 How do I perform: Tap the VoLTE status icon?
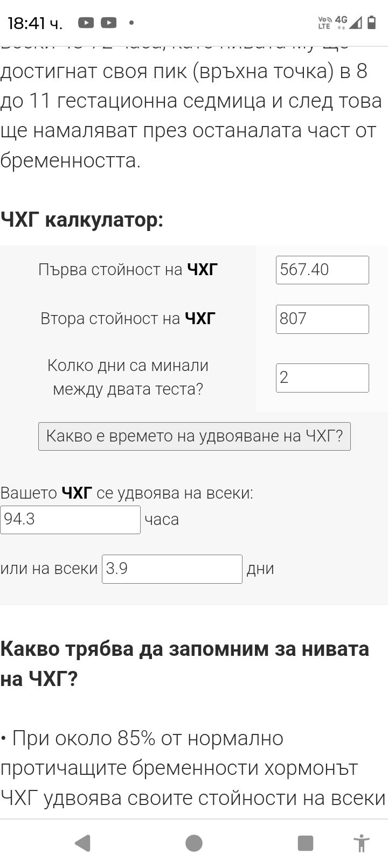(324, 23)
